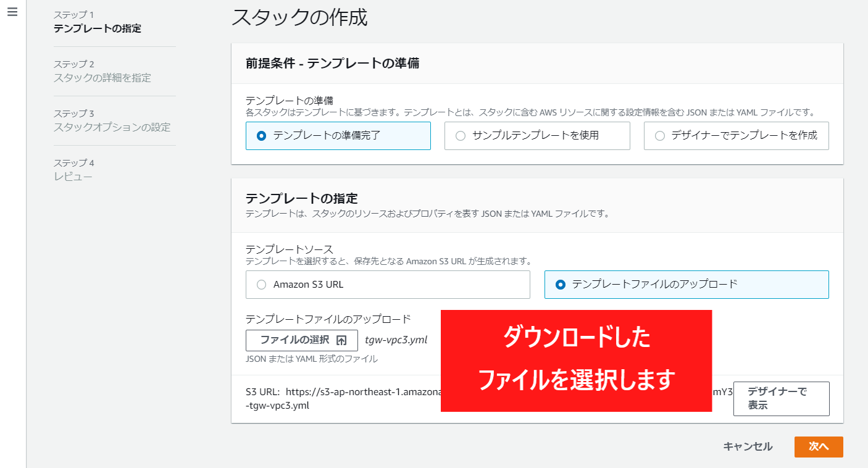Click the 前提条件 - テンプレートの準備 section header

pos(333,63)
